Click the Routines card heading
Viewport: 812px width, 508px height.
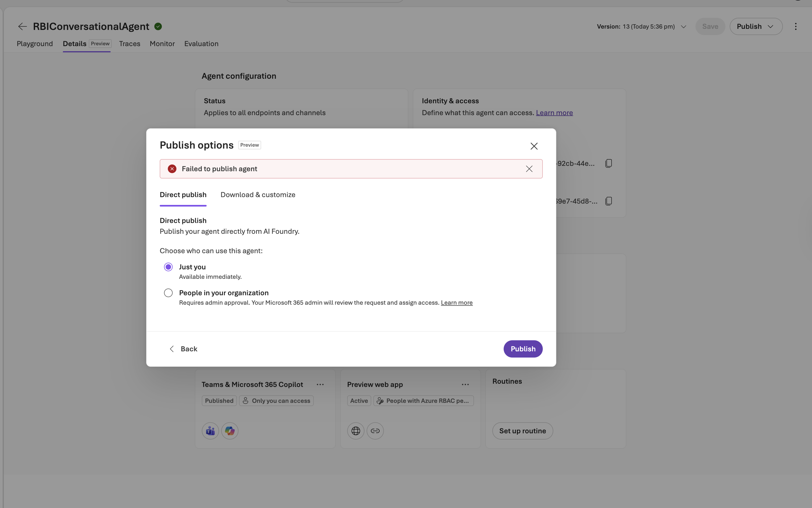[507, 381]
